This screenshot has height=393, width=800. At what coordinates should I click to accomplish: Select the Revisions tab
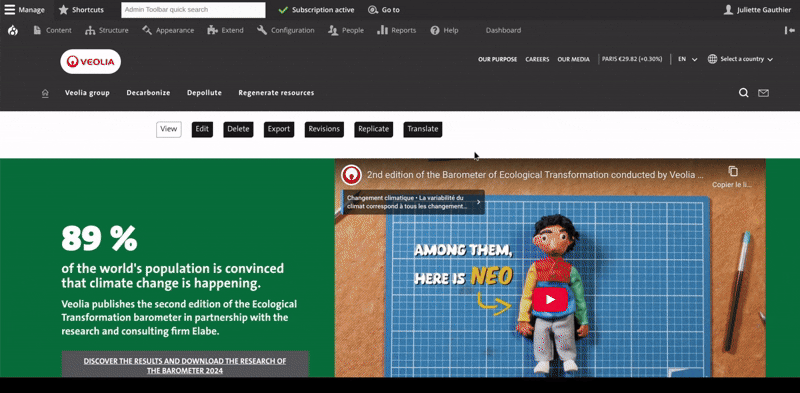(x=324, y=129)
